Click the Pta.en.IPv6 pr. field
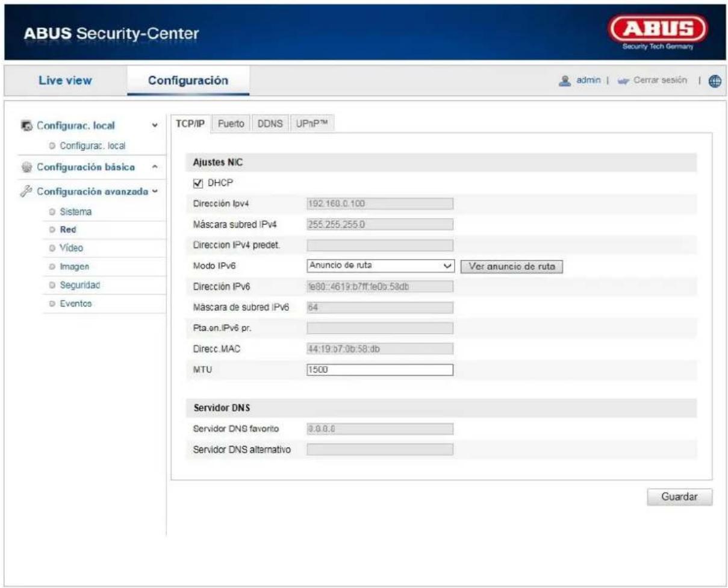The image size is (728, 588). pyautogui.click(x=379, y=328)
